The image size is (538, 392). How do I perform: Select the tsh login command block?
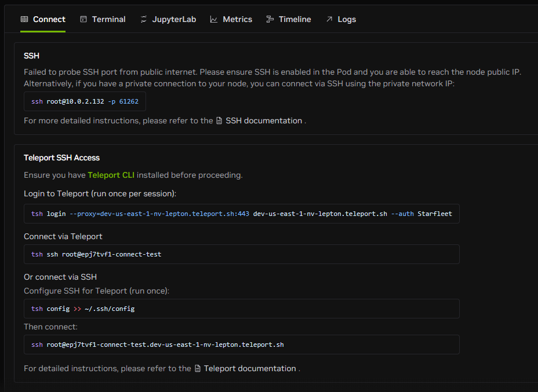point(241,214)
